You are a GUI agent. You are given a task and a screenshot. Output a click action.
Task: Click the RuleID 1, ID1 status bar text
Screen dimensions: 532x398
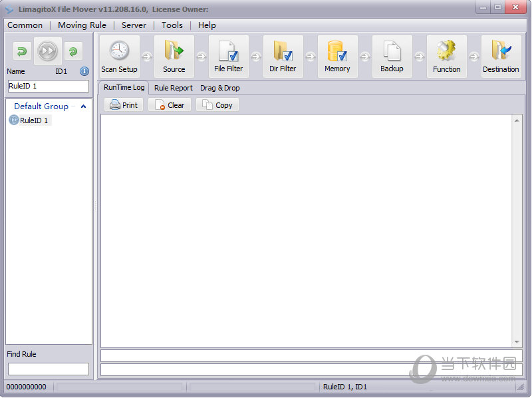point(345,387)
